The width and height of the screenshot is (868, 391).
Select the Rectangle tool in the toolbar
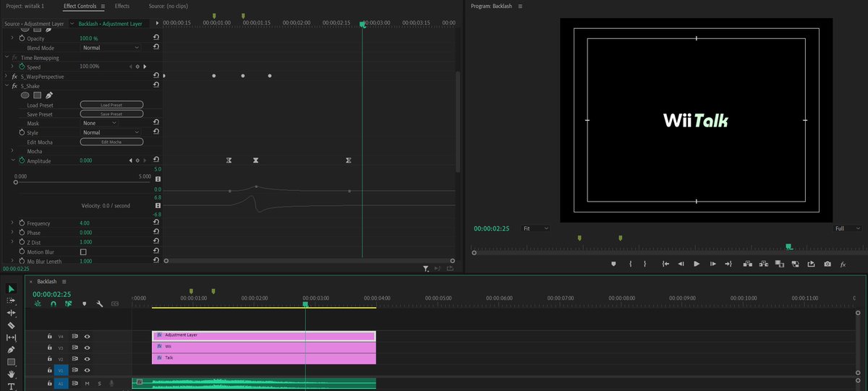(11, 362)
